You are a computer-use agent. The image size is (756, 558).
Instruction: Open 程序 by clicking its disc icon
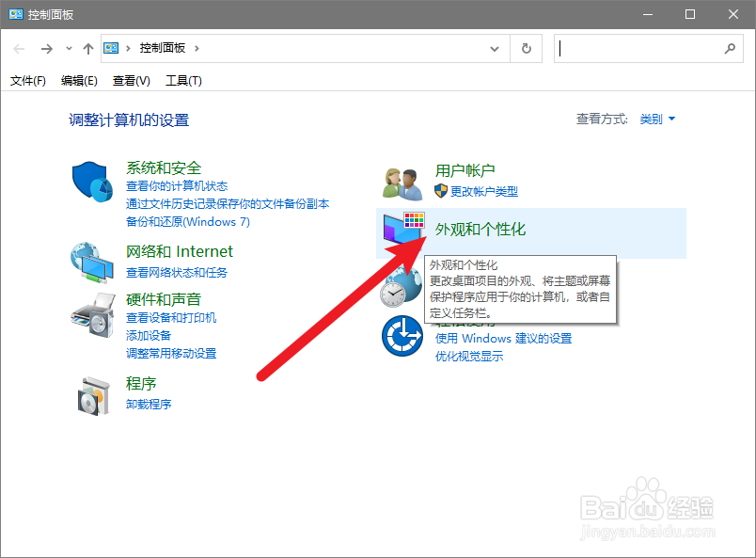pyautogui.click(x=91, y=395)
